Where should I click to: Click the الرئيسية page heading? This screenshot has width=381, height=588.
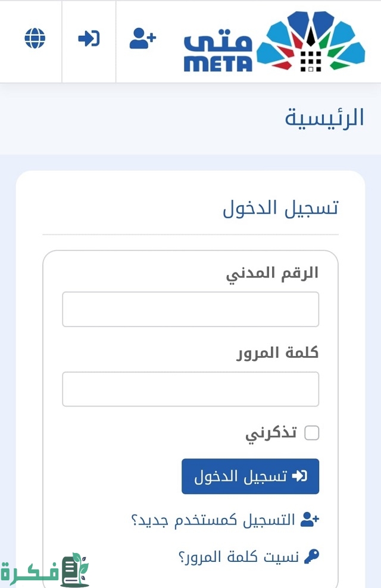(x=324, y=118)
